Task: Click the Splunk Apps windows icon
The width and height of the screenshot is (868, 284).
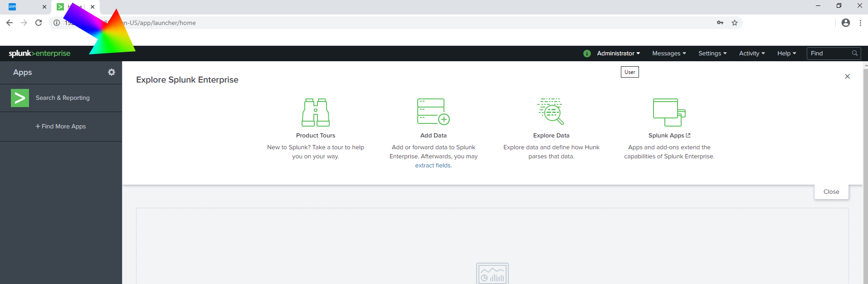Action: tap(669, 112)
